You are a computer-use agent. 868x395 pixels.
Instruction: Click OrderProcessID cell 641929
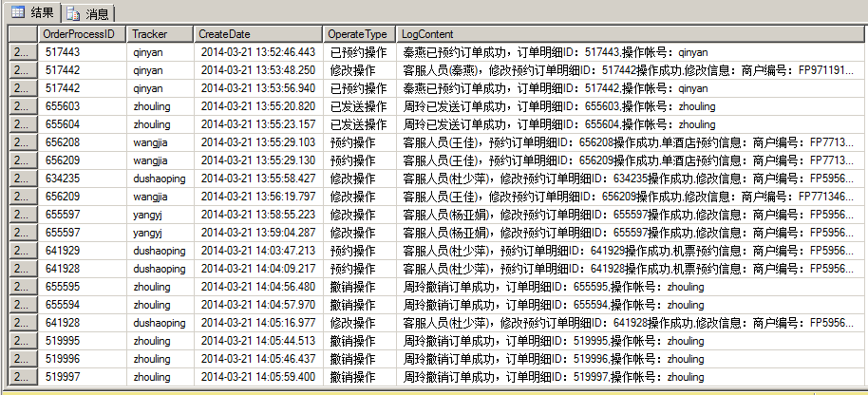point(83,251)
